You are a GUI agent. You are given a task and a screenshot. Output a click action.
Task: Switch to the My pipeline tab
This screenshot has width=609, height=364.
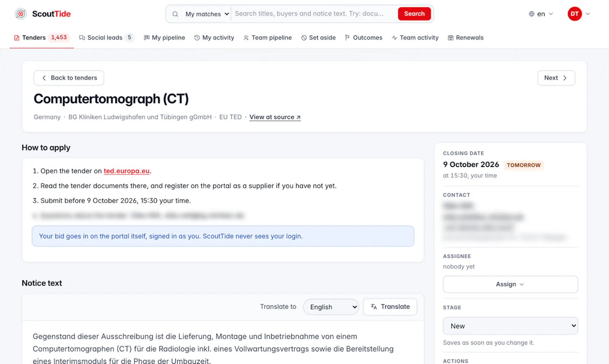(x=164, y=38)
